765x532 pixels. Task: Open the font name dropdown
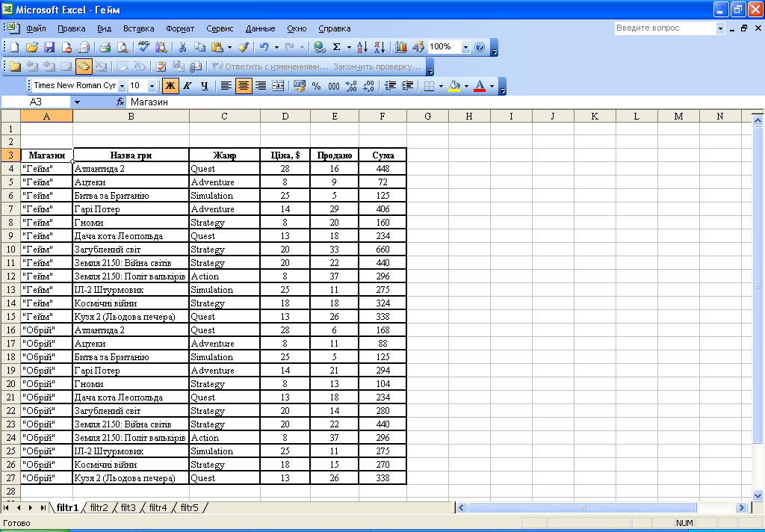point(122,86)
